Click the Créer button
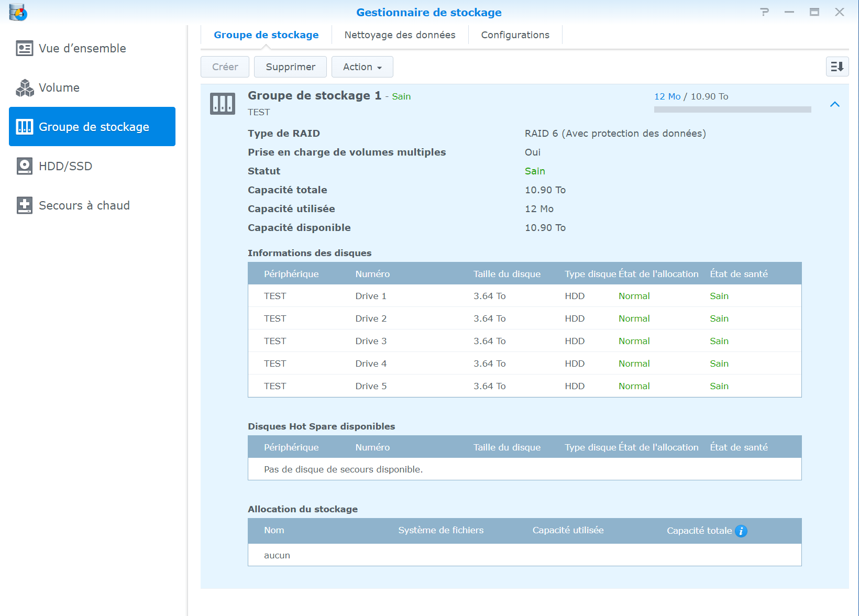859x616 pixels. click(225, 67)
